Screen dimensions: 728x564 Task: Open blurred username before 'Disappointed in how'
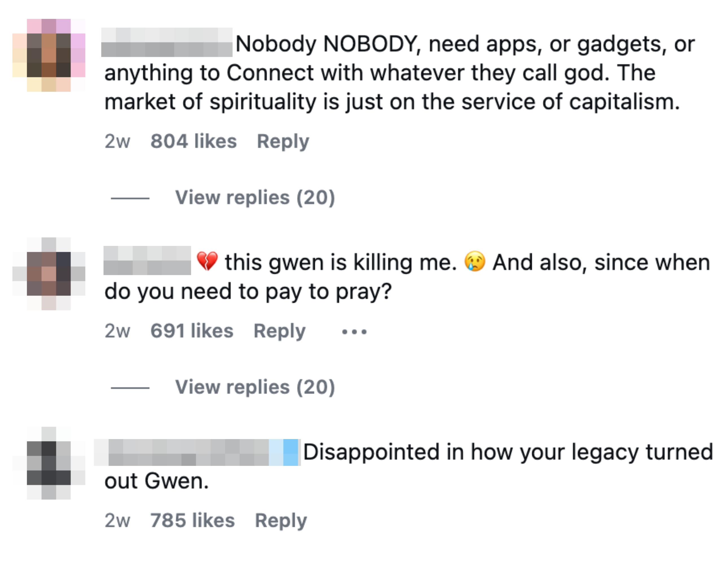pos(197,452)
